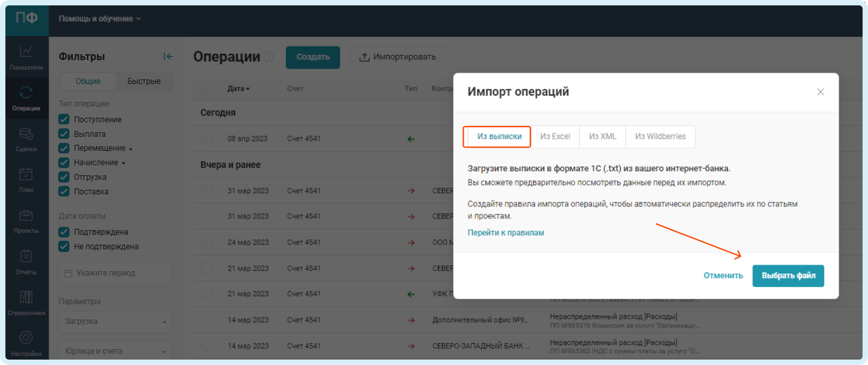The width and height of the screenshot is (868, 365).
Task: Open the Загрузка parameter dropdown
Action: tap(115, 322)
